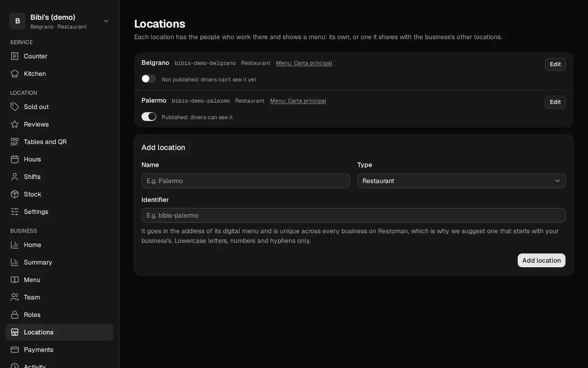Click the Tables and QR code icon
The height and width of the screenshot is (368, 588).
tap(15, 142)
